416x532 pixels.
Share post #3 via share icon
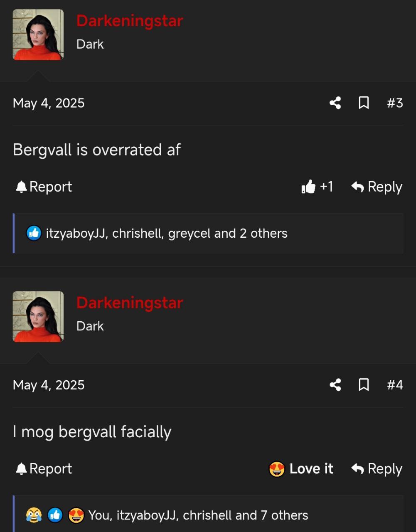335,103
